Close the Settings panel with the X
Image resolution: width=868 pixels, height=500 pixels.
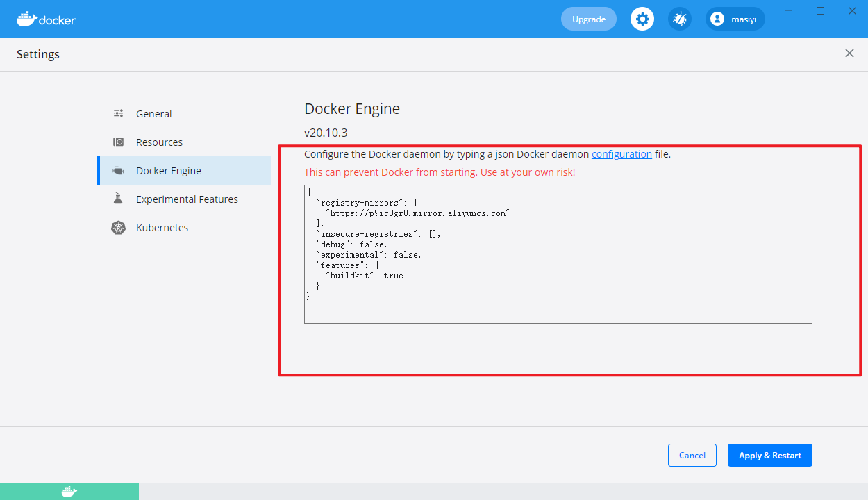(x=849, y=53)
